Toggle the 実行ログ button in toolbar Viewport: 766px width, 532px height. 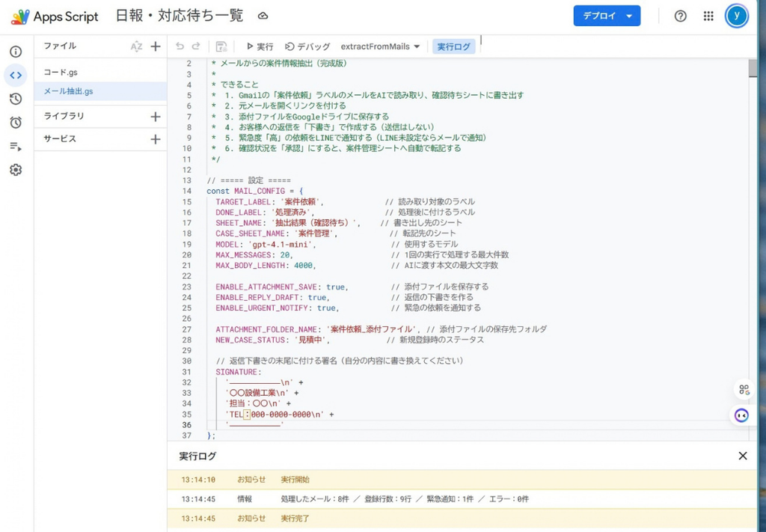click(453, 46)
